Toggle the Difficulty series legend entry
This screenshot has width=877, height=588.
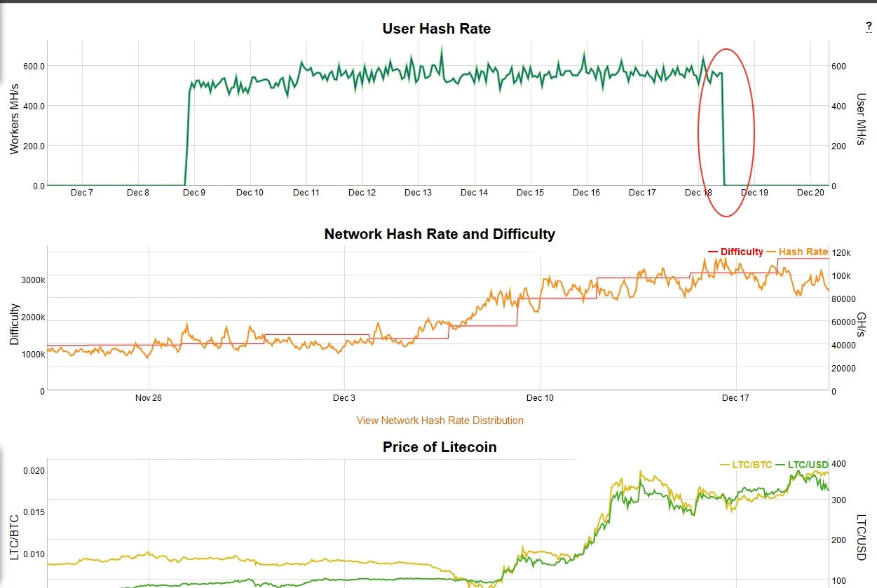736,252
